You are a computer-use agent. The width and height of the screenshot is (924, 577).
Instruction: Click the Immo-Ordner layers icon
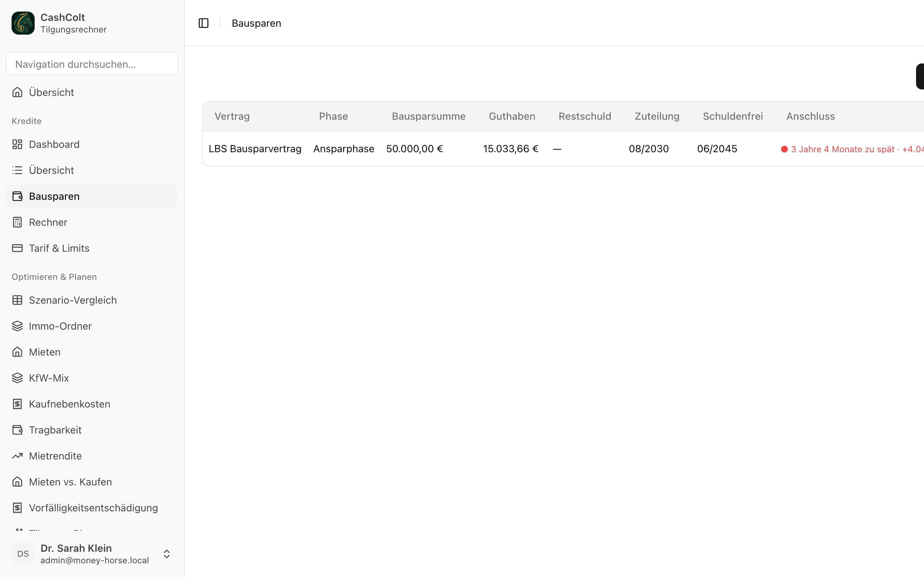coord(17,326)
